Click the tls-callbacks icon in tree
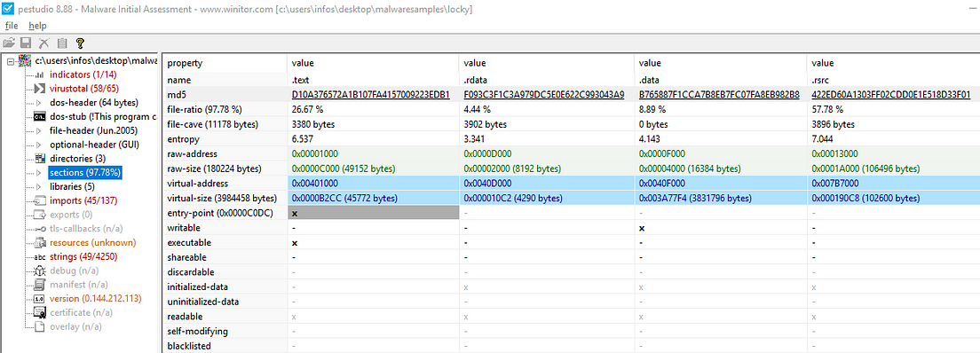 pyautogui.click(x=39, y=229)
